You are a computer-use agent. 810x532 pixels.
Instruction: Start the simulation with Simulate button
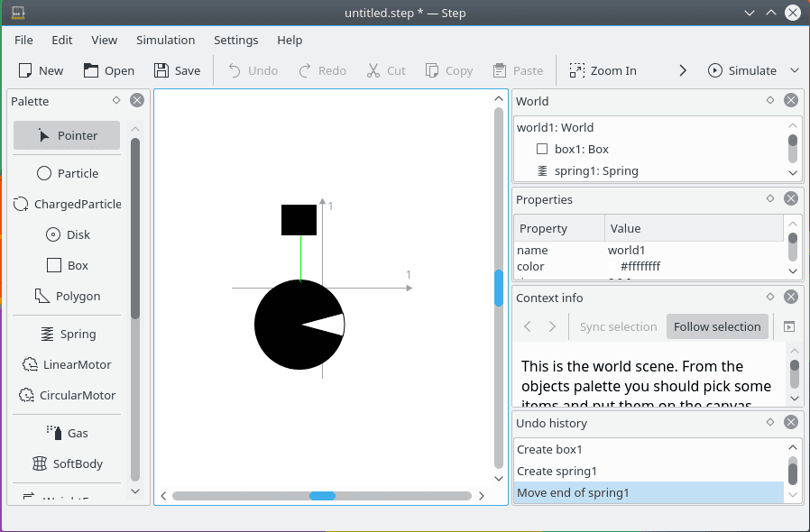(x=742, y=70)
